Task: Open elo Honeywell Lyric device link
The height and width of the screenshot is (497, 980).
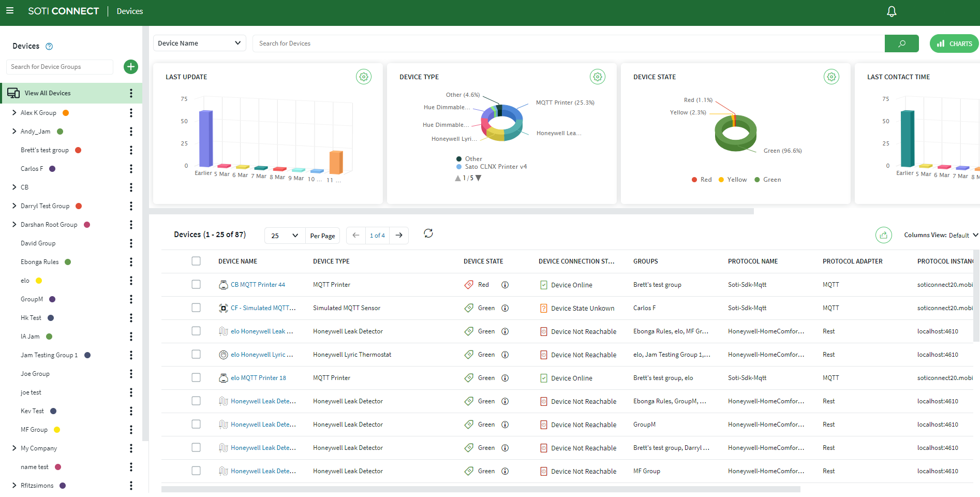Action: click(262, 355)
